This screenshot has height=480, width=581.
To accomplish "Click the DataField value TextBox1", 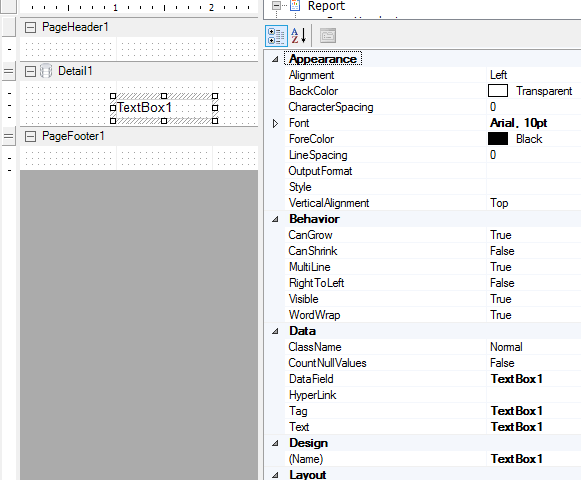I will click(x=517, y=379).
